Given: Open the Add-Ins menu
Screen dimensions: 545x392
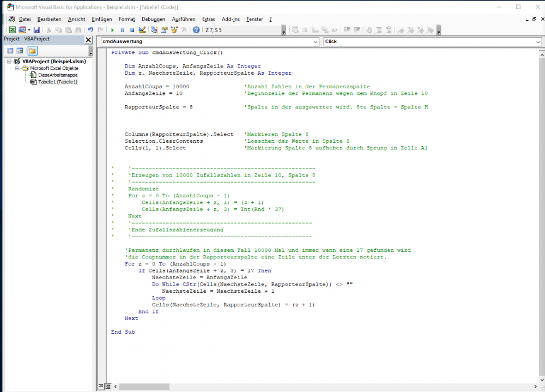Looking at the screenshot, I should pos(231,19).
